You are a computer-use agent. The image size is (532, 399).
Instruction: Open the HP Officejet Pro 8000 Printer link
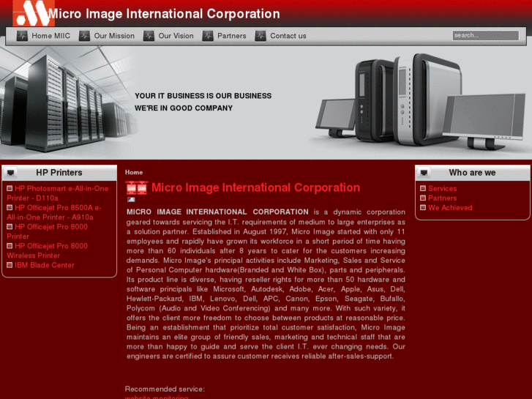click(x=47, y=231)
